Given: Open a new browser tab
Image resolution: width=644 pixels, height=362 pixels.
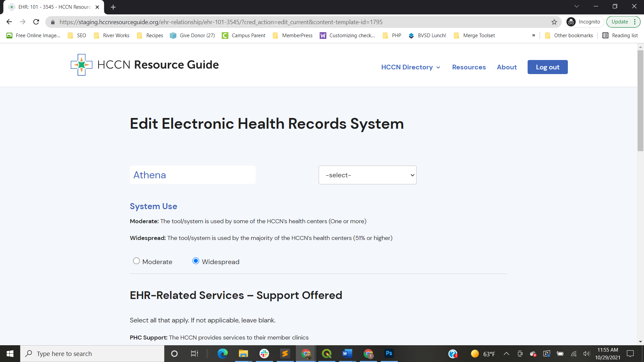Looking at the screenshot, I should point(113,7).
